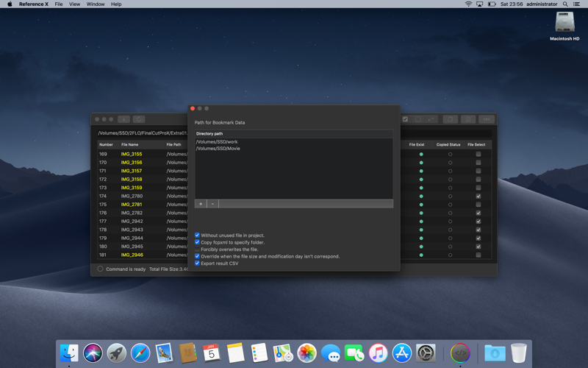
Task: Uncheck 'Without unused file in project'
Action: tap(197, 236)
